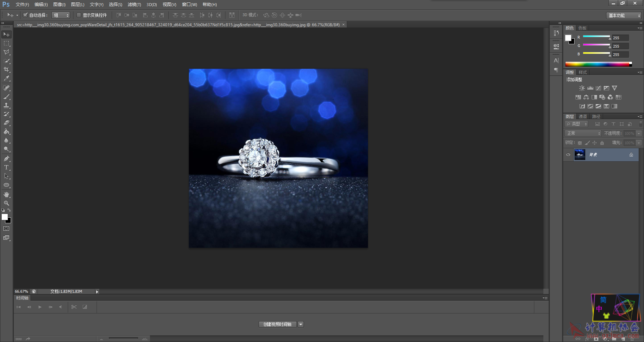This screenshot has width=644, height=342.
Task: Open the 正常 blend mode dropdown
Action: pyautogui.click(x=583, y=133)
